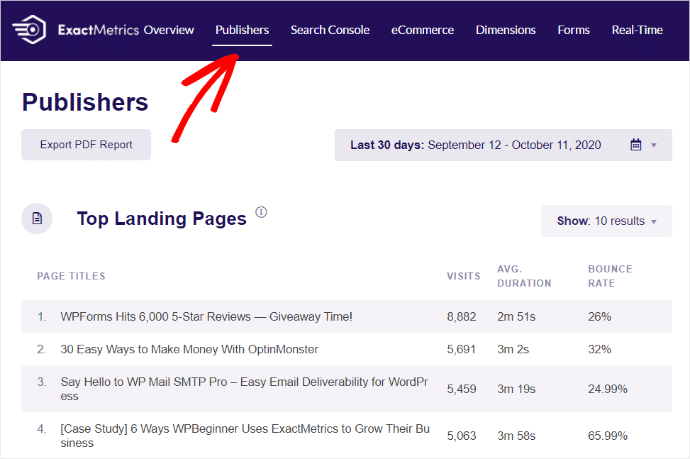Go to the Dimensions tab

pos(506,30)
